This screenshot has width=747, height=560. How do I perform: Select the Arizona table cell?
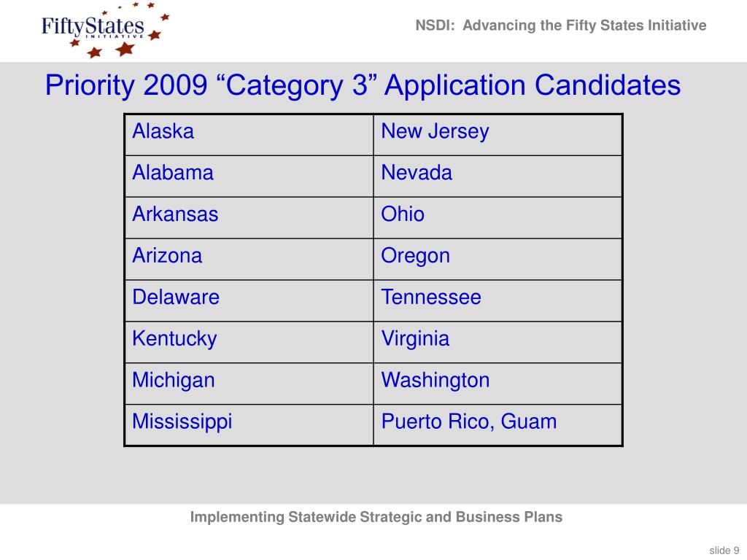tap(249, 259)
